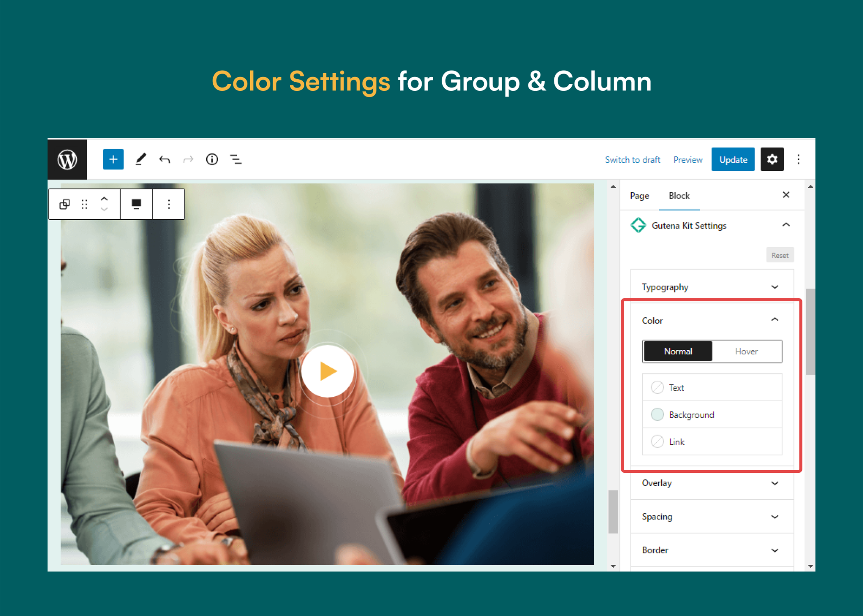This screenshot has height=616, width=863.
Task: Click the Gutena Kit logo icon
Action: (x=638, y=225)
